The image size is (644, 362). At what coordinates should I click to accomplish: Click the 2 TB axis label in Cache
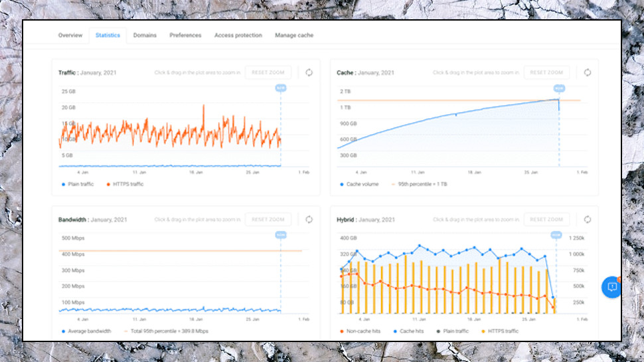pyautogui.click(x=345, y=91)
